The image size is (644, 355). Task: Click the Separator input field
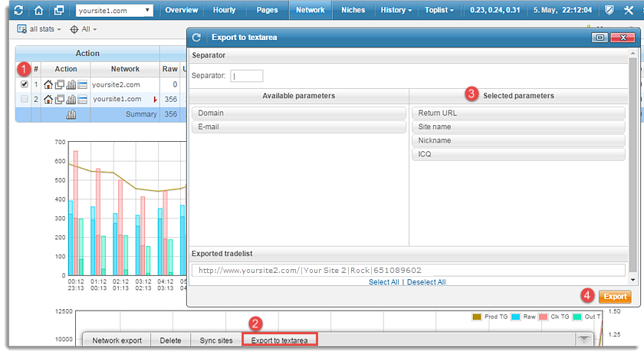pos(246,76)
